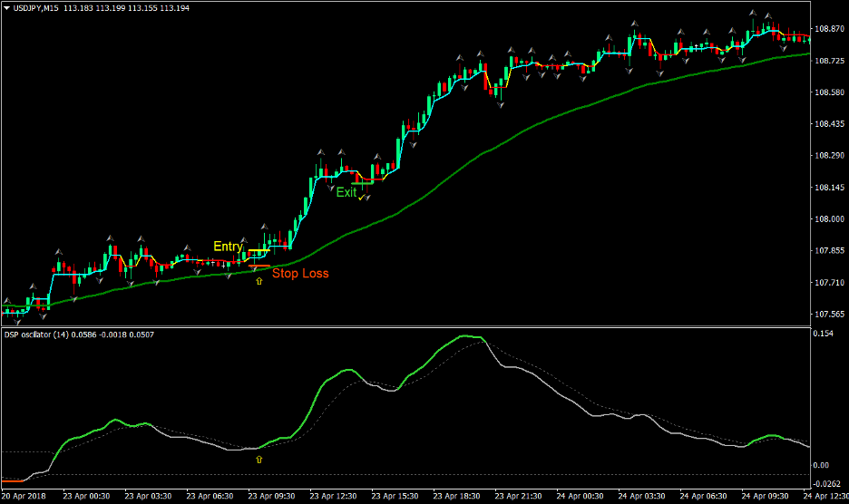Screen dimensions: 849x504
Task: Click the 24 Apr 00:30 time label
Action: [580, 496]
